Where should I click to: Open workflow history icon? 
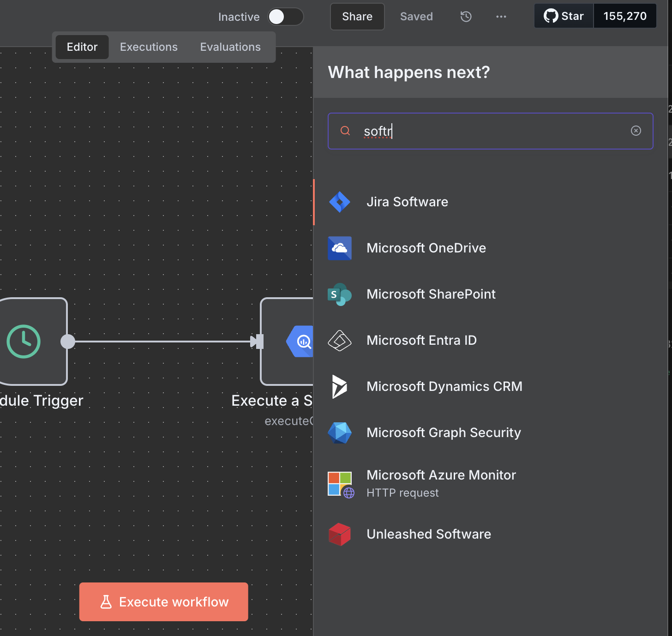click(466, 17)
